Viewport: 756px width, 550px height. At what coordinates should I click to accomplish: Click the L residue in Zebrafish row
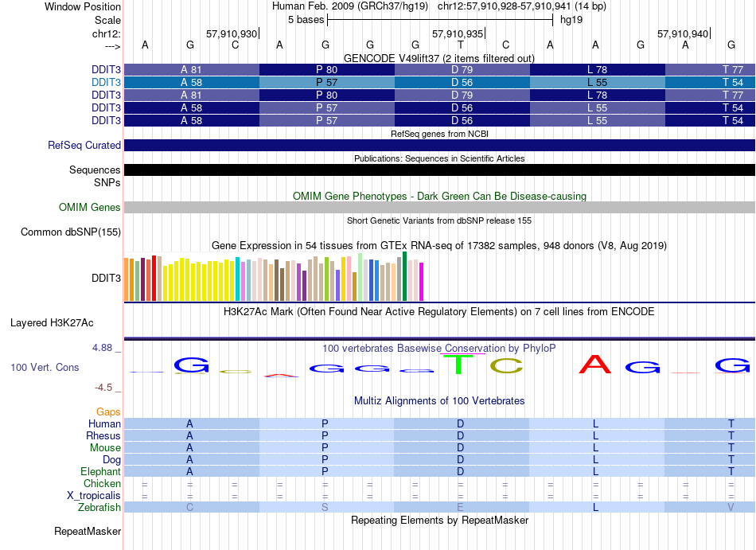tap(596, 508)
